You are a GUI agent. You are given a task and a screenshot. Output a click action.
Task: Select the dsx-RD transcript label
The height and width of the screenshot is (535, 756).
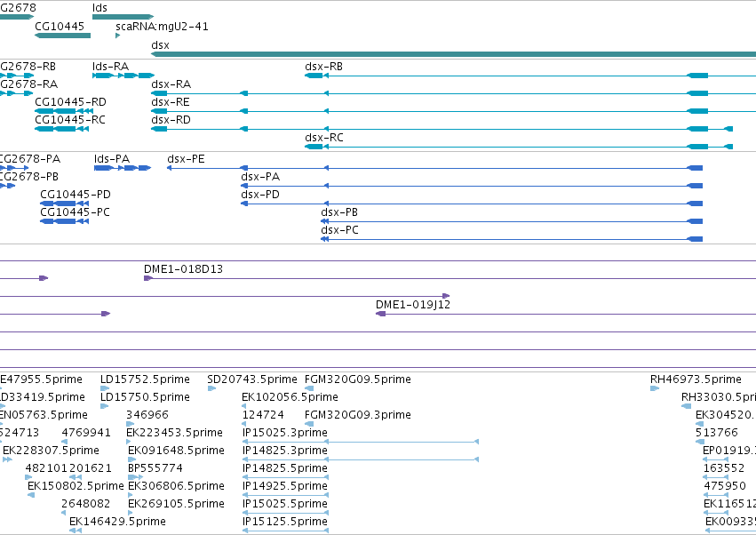click(x=171, y=120)
